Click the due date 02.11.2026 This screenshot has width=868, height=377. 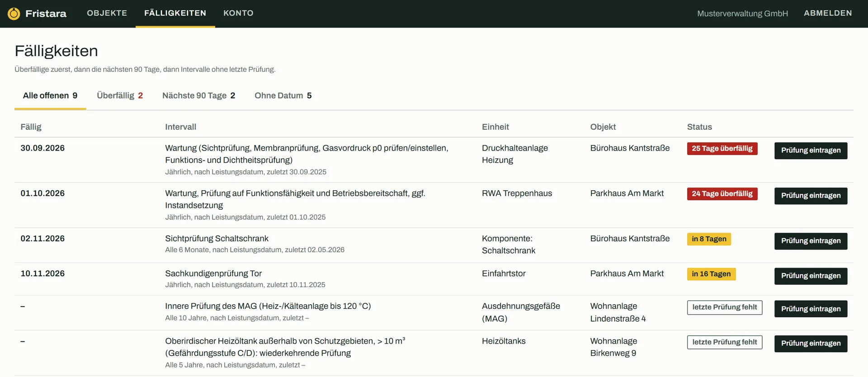tap(42, 239)
